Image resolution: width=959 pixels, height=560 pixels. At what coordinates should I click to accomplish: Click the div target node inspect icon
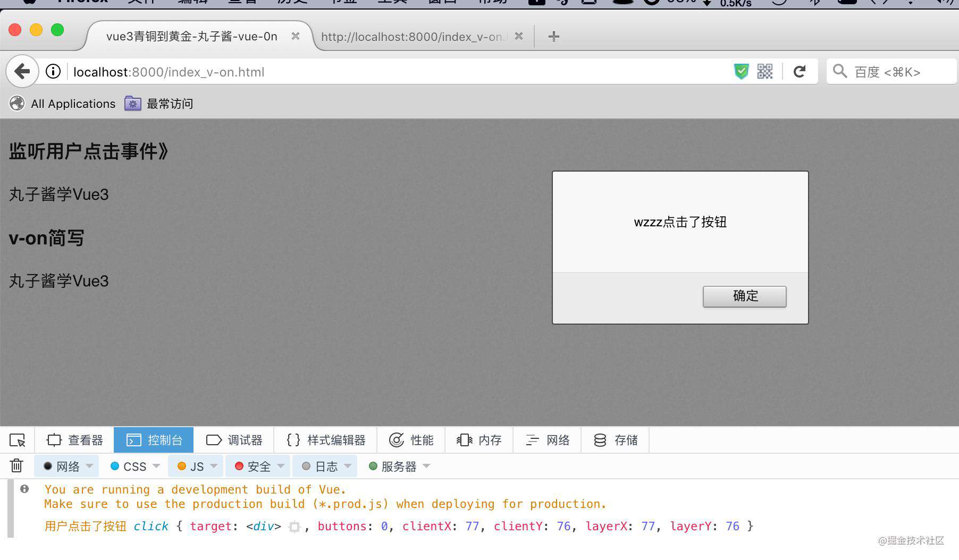coord(294,527)
